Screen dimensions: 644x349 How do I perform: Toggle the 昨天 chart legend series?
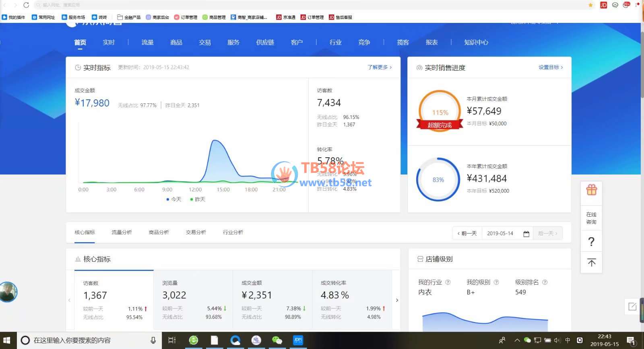point(198,199)
